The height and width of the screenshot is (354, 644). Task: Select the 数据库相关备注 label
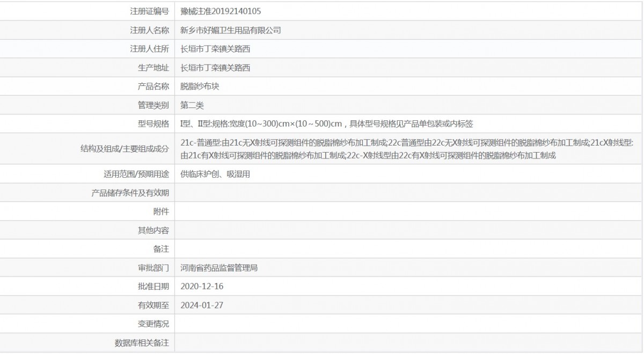142,343
